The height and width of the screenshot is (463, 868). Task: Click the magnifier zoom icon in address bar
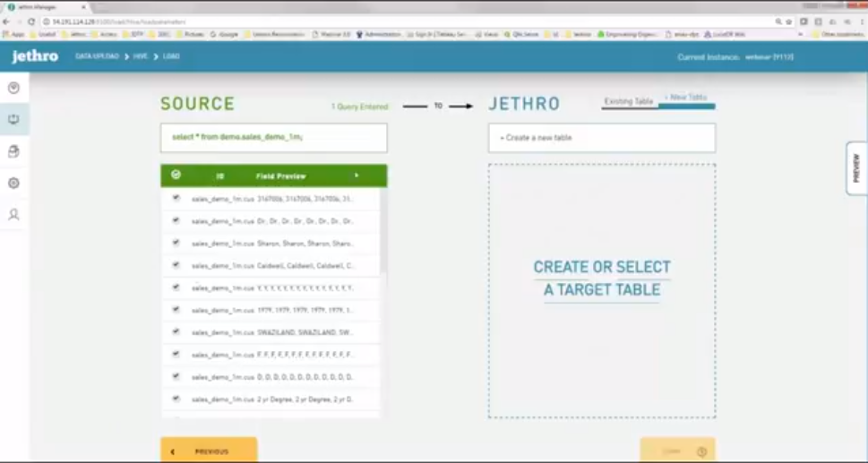click(x=778, y=21)
